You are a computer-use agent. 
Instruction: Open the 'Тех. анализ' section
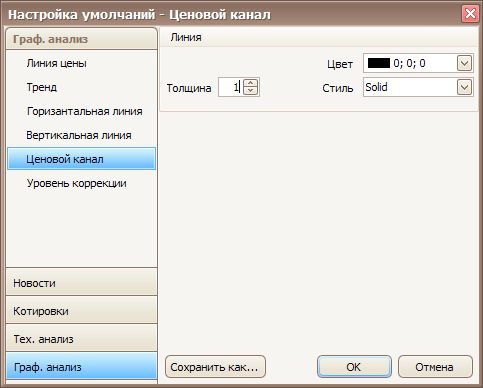point(81,339)
